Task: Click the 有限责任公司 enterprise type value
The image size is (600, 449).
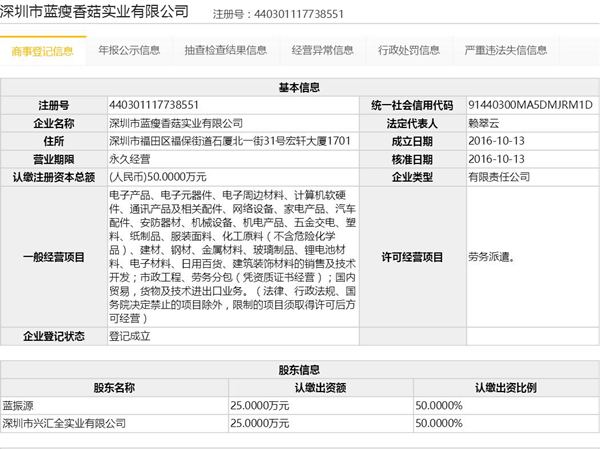Action: click(499, 177)
